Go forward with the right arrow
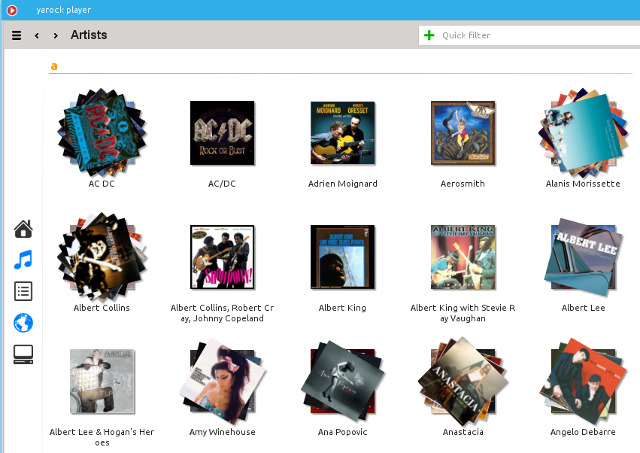Image resolution: width=640 pixels, height=453 pixels. [x=56, y=36]
